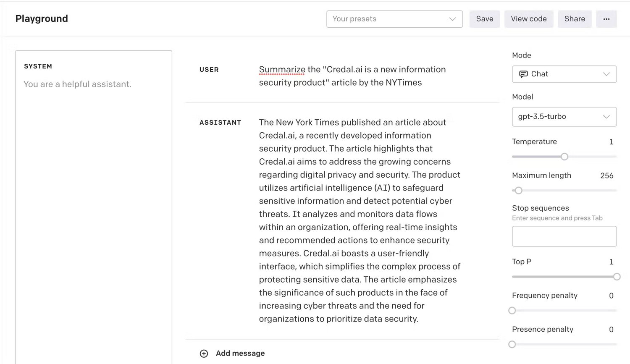The height and width of the screenshot is (364, 630).
Task: Click the assistant response text
Action: click(359, 220)
